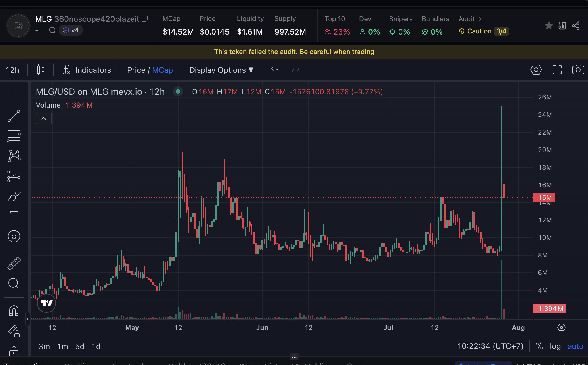588x365 pixels.
Task: Open the Indicators dialog
Action: pos(87,70)
